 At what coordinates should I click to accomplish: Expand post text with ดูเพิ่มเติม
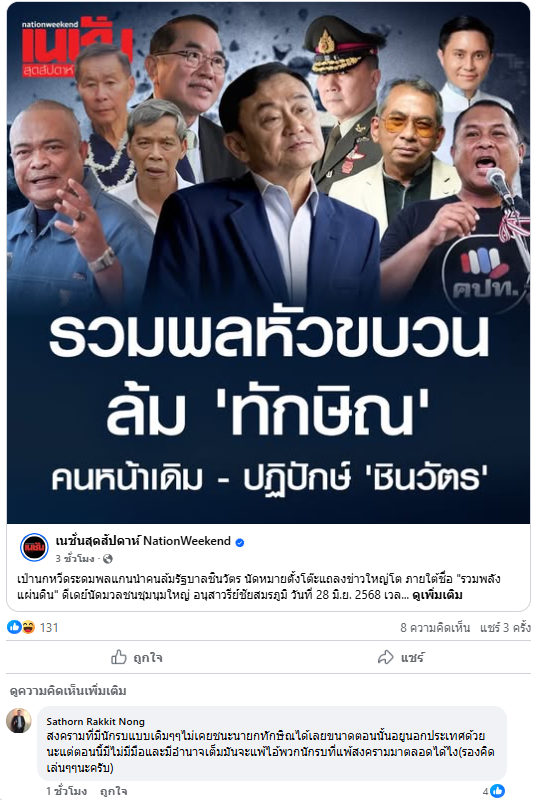coord(437,595)
